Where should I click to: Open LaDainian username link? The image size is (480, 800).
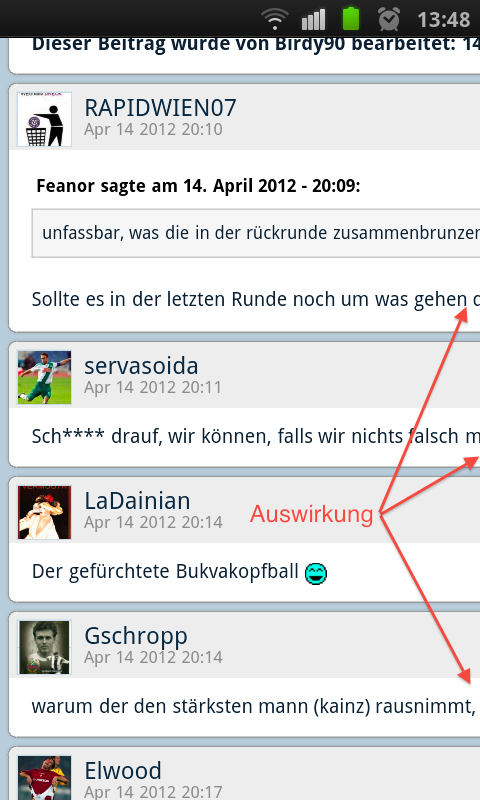(137, 501)
